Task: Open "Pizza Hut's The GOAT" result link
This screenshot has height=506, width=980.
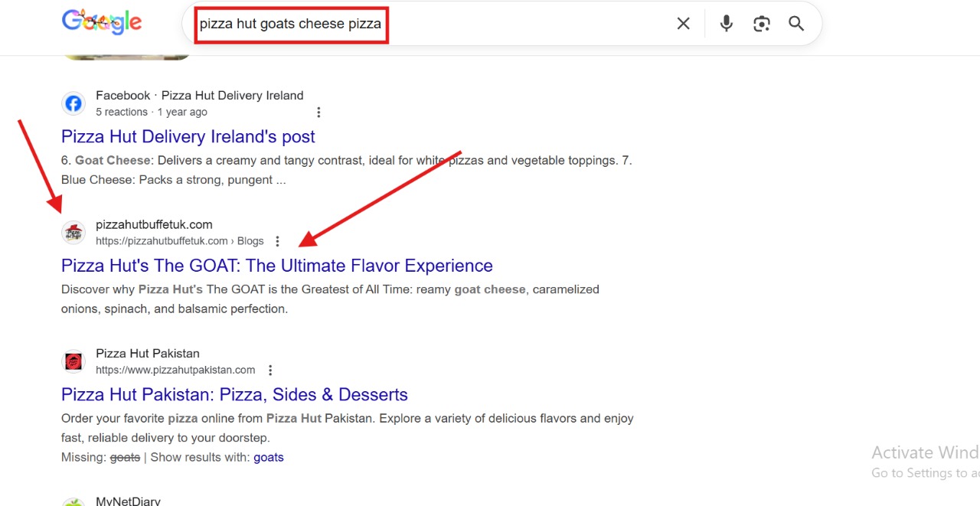Action: 276,266
